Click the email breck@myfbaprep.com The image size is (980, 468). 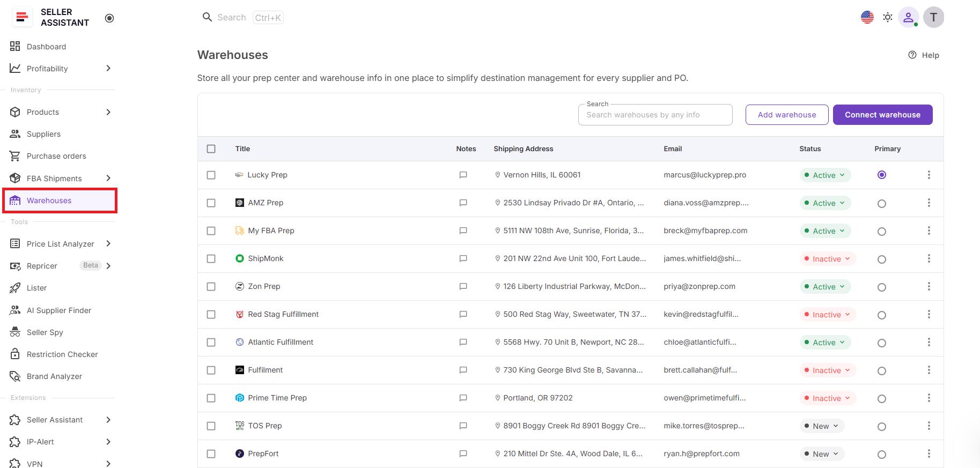705,231
